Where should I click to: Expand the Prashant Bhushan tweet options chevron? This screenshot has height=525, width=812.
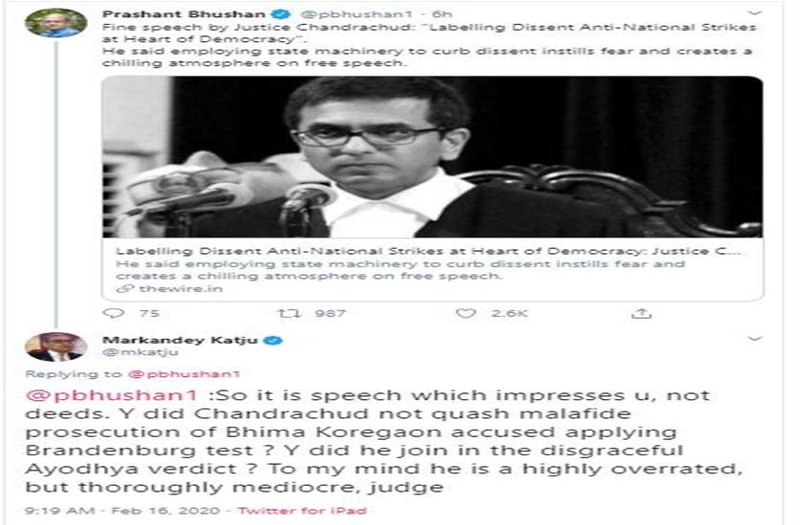pos(755,12)
